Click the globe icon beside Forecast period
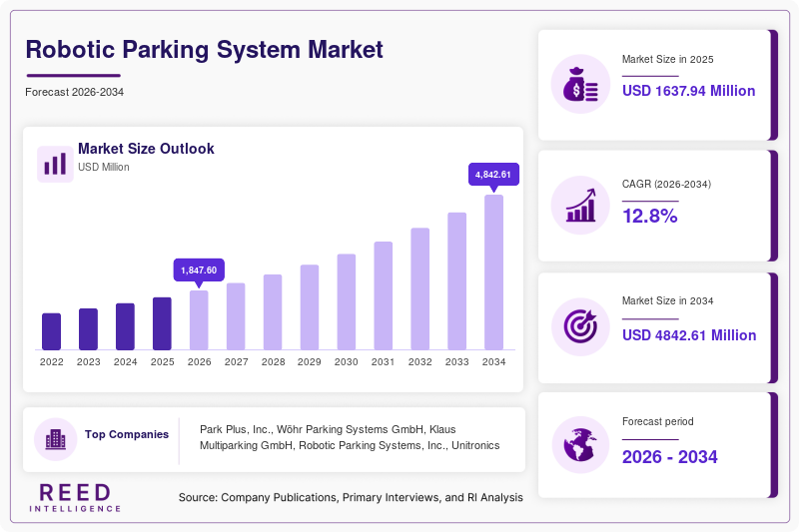Image resolution: width=799 pixels, height=532 pixels. pos(580,445)
